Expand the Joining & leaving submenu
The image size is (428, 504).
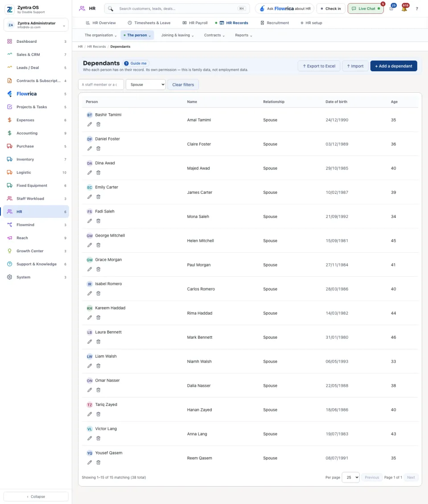click(177, 35)
